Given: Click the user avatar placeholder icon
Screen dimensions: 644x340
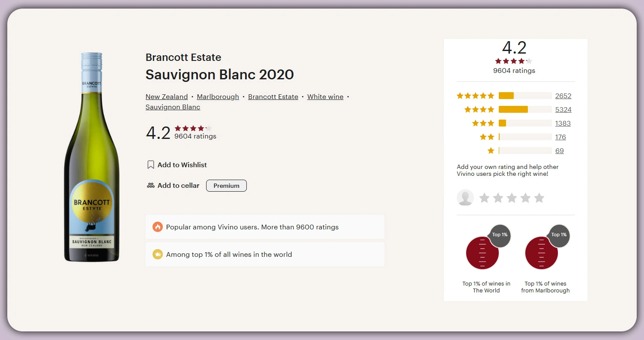Looking at the screenshot, I should pos(465,198).
